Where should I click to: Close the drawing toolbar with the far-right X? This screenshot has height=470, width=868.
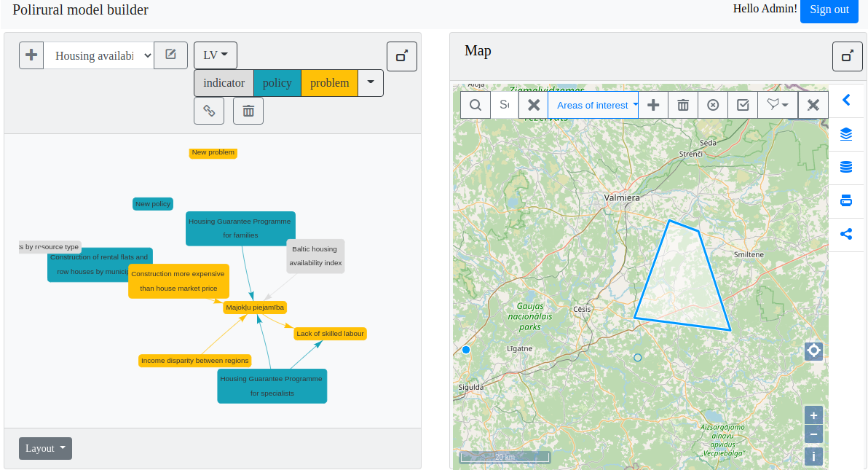coord(813,105)
